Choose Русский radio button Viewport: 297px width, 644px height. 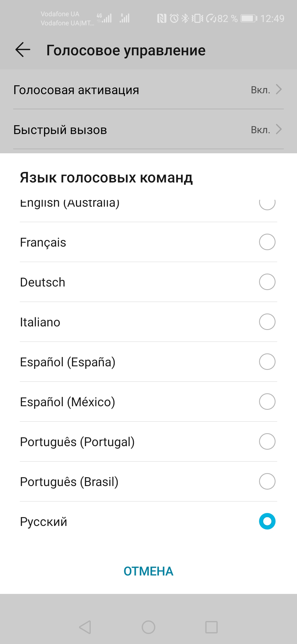(267, 521)
